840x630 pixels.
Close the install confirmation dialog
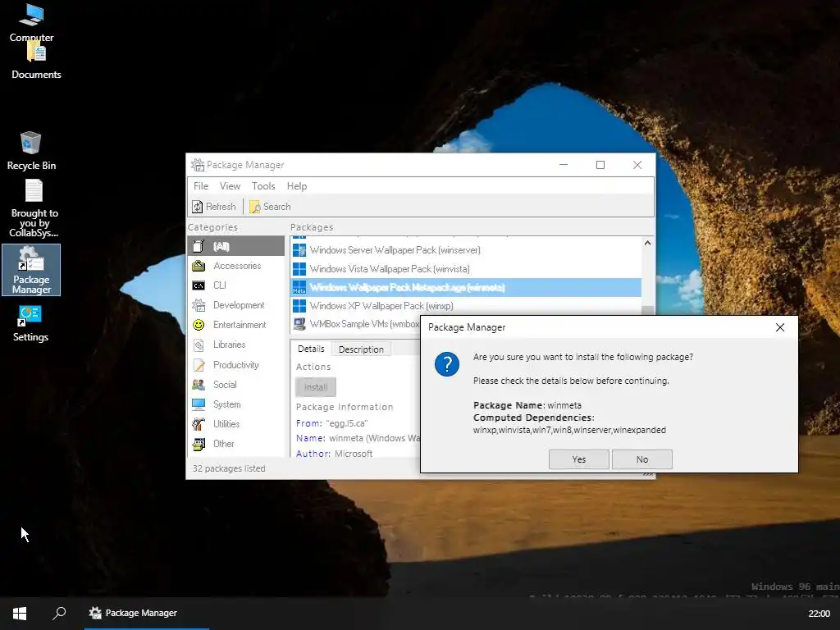(779, 327)
